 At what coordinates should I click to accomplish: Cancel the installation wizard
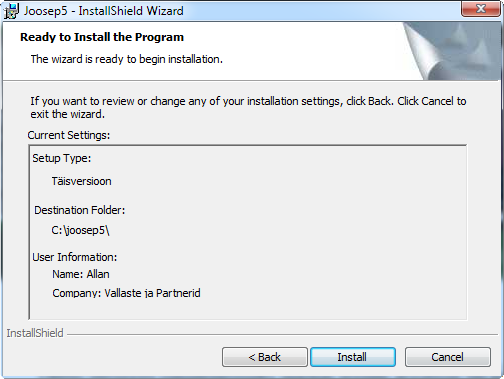coord(448,357)
